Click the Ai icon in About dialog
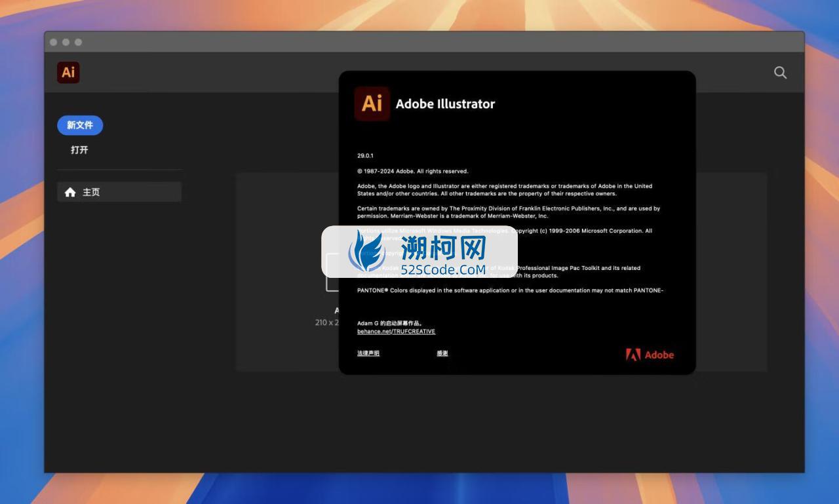Viewport: 839px width, 504px height. point(372,104)
